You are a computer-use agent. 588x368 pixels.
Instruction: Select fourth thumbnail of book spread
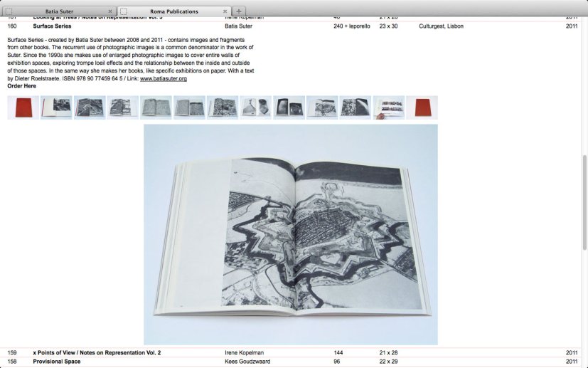pyautogui.click(x=123, y=107)
